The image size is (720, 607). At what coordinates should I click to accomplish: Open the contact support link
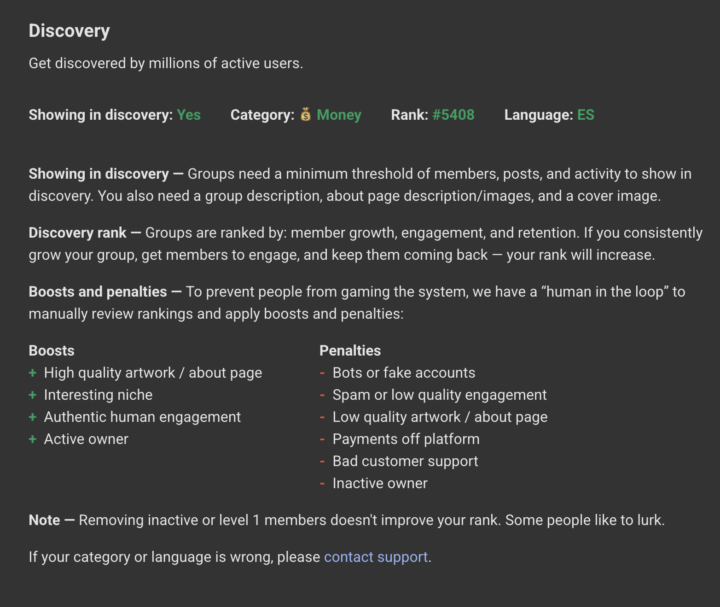click(375, 556)
